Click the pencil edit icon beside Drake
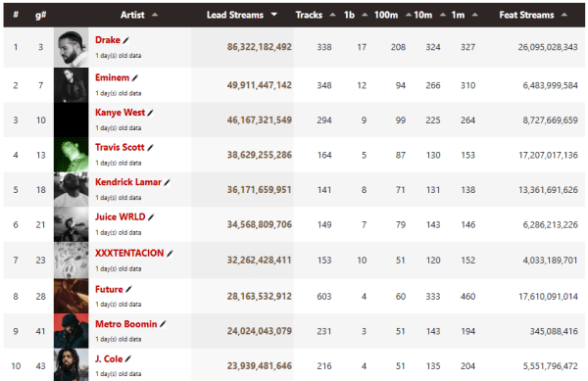588x381 pixels. [126, 40]
